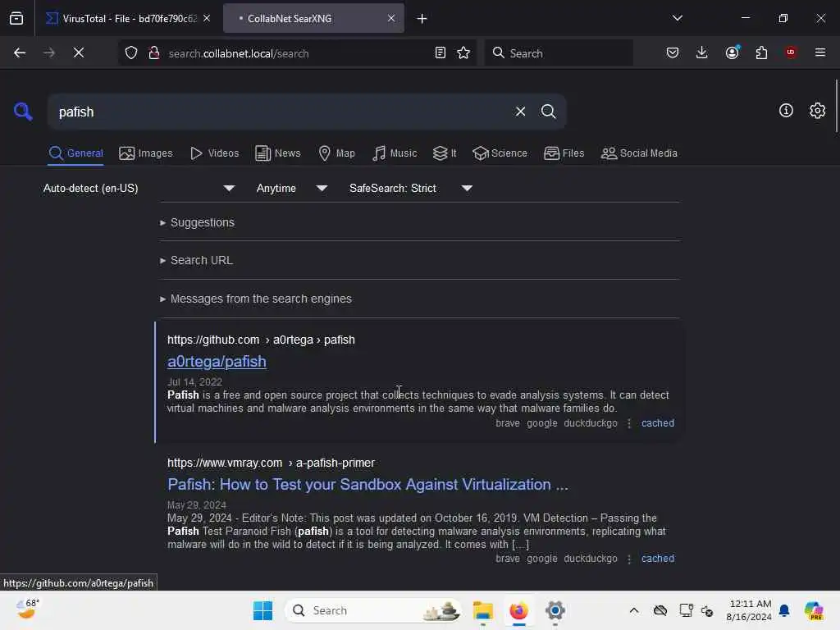Switch to Social Media category
This screenshot has width=840, height=630.
click(x=639, y=153)
